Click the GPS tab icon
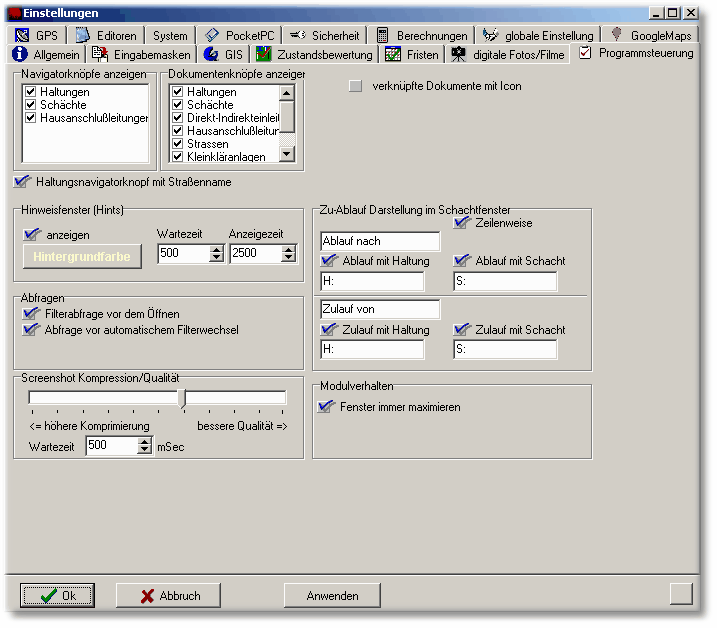 click(x=22, y=35)
